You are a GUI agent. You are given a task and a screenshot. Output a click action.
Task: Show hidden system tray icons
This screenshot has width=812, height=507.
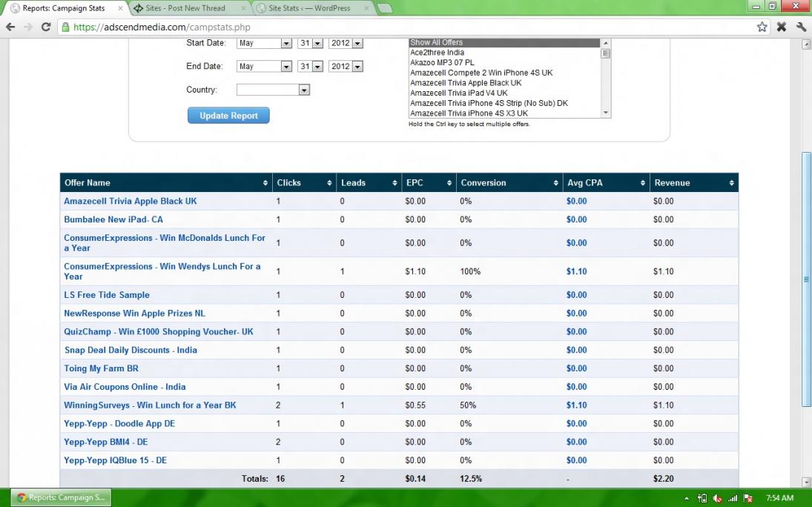tap(687, 498)
